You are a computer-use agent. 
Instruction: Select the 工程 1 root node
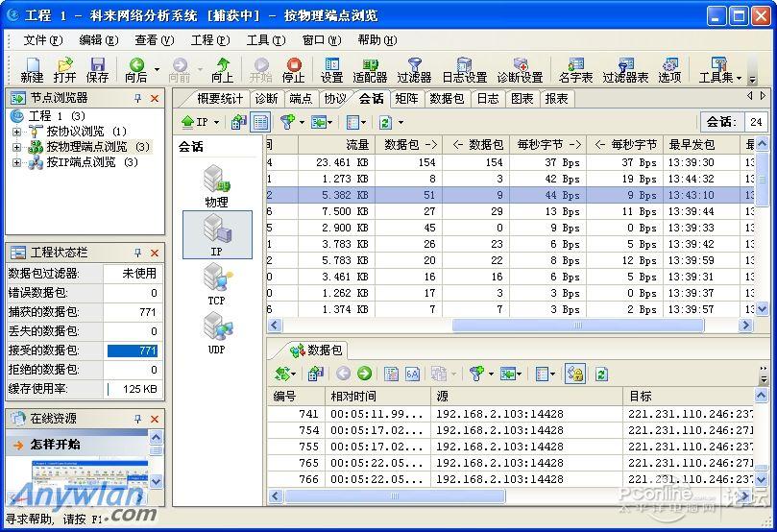56,116
